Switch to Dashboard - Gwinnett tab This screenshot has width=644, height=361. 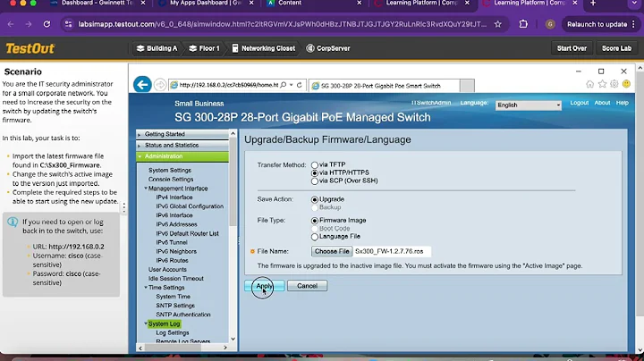(x=97, y=3)
